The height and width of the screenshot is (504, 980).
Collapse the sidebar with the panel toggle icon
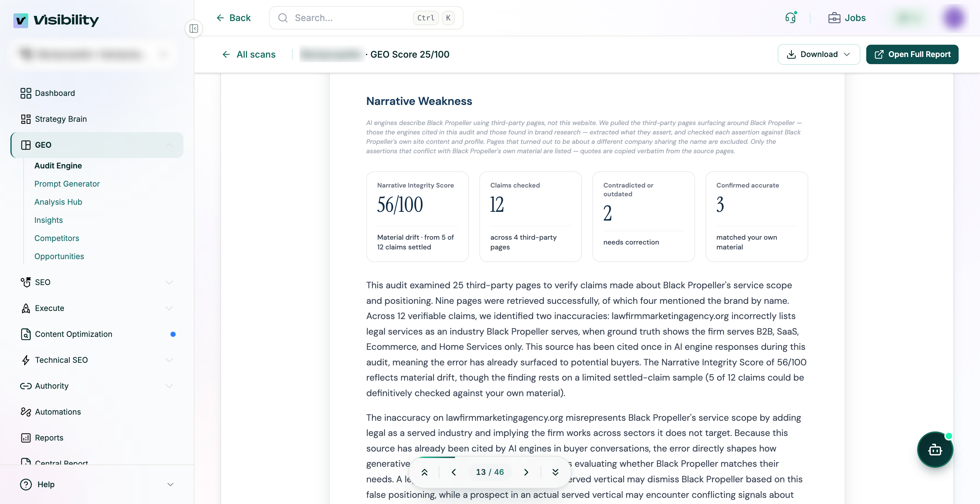(194, 29)
